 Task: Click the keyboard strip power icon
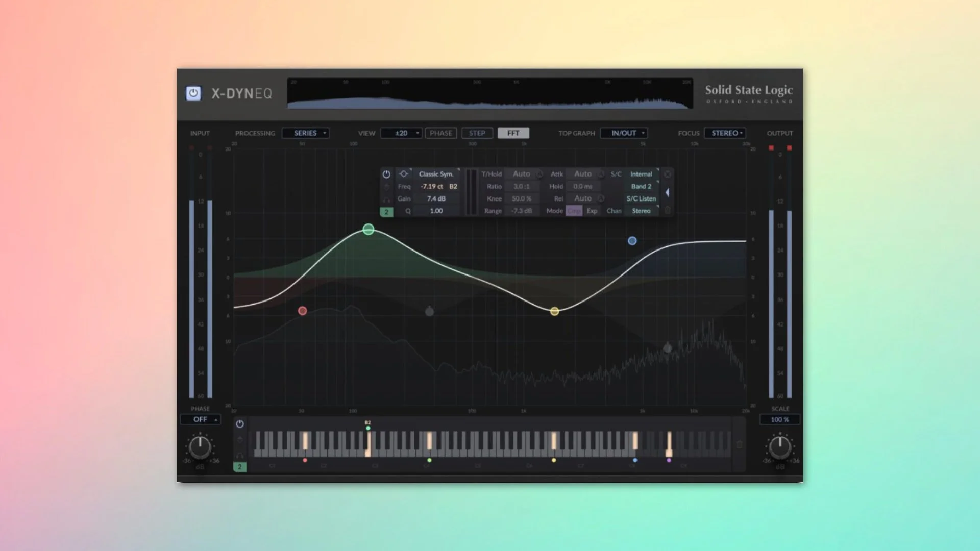(239, 424)
